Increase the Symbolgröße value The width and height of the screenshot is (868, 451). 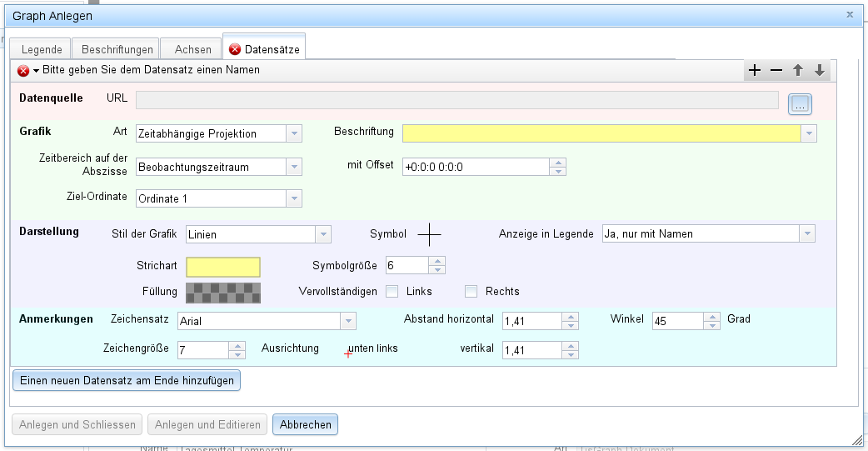[437, 261]
